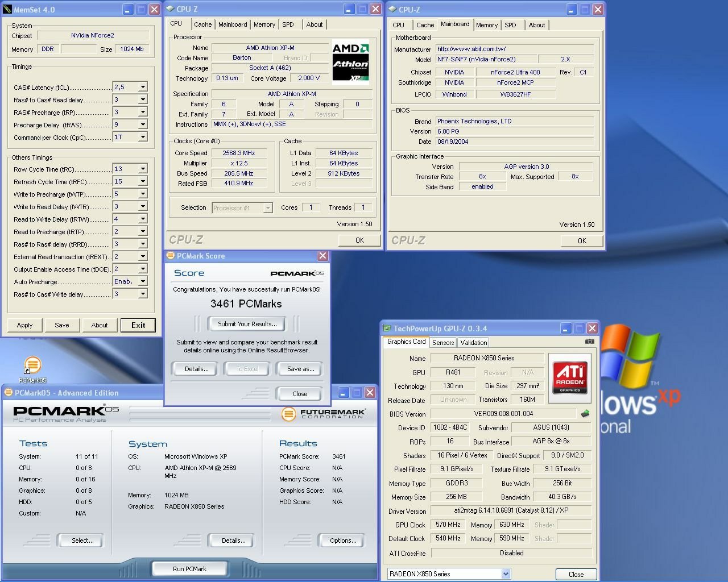Click the GPU-Z title bar icon
Screen dimensions: 728x582
(x=387, y=329)
